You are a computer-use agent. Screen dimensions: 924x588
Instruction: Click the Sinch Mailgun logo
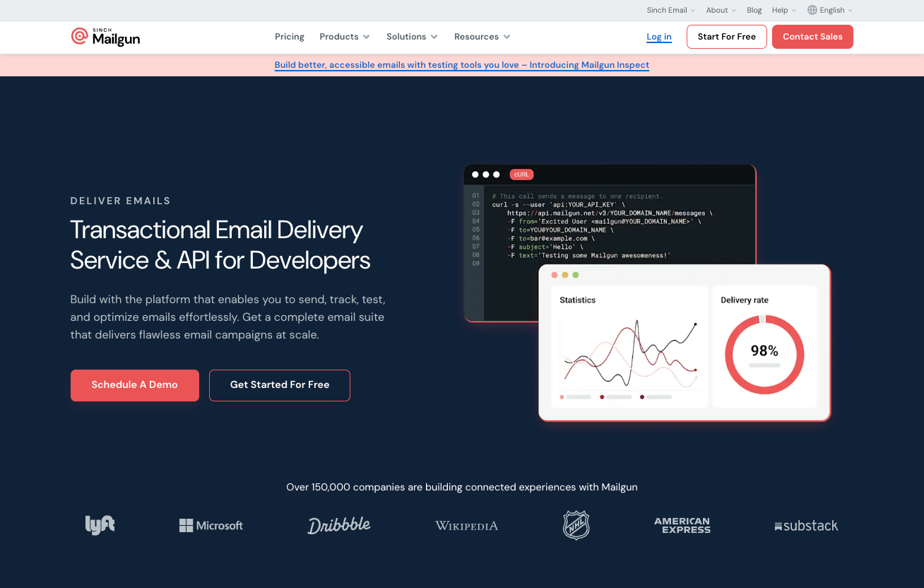point(105,36)
